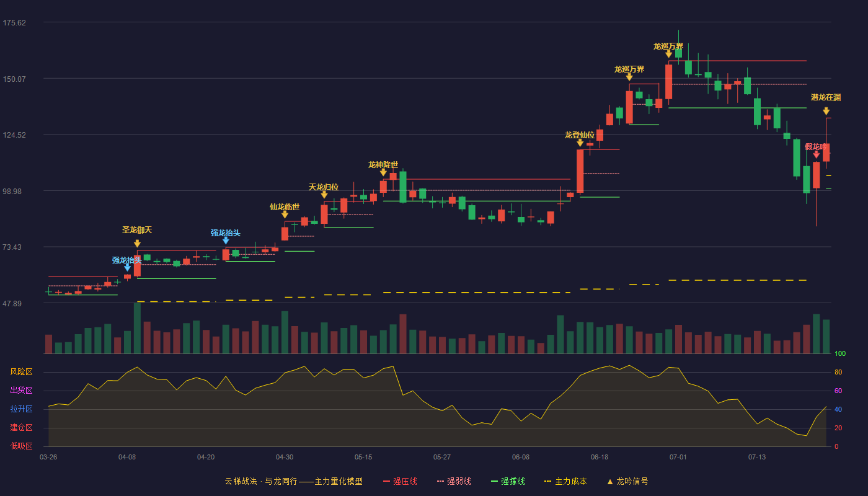
Task: Select the red 假龙吟 signal arrow
Action: click(816, 154)
